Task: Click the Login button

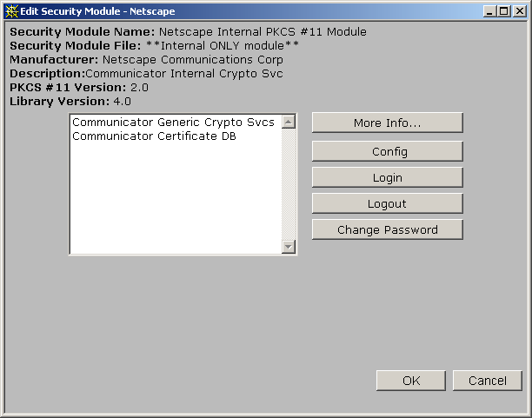Action: 387,177
